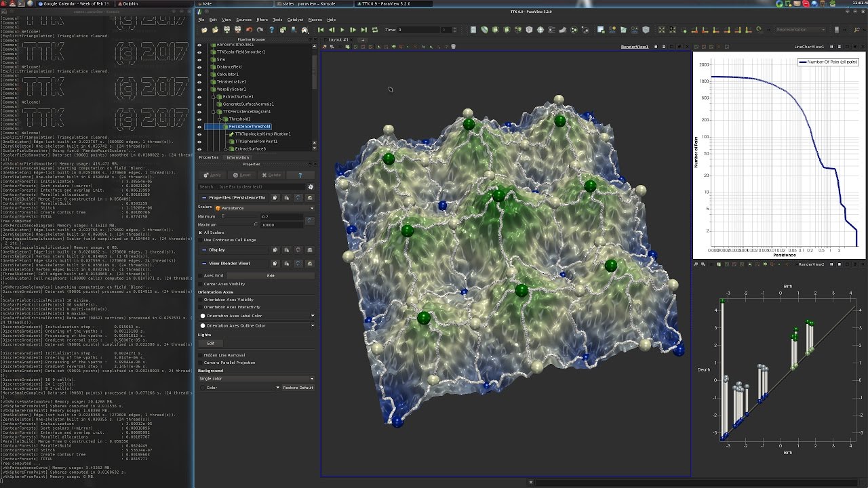Enable the Axes Grid checkbox
The height and width of the screenshot is (488, 868).
click(x=201, y=276)
